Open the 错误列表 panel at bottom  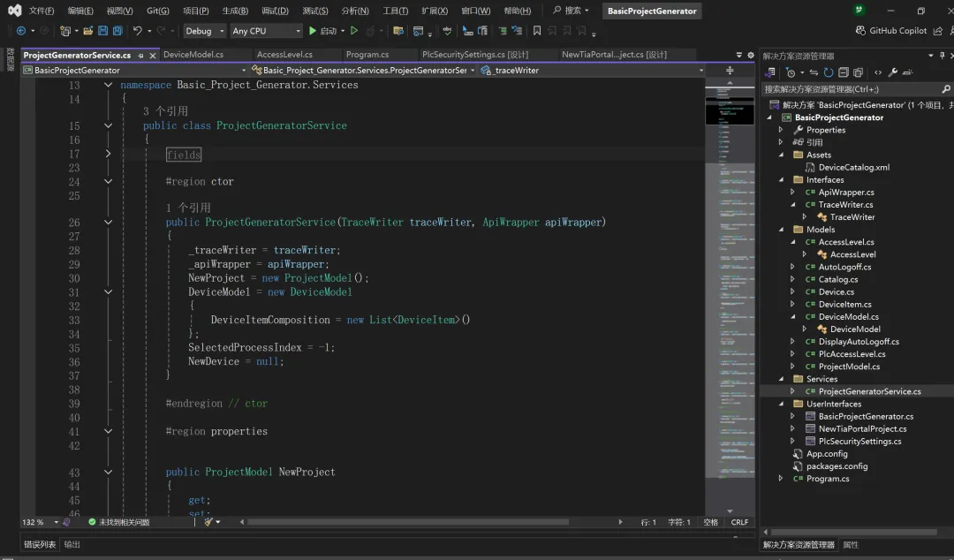pos(40,545)
